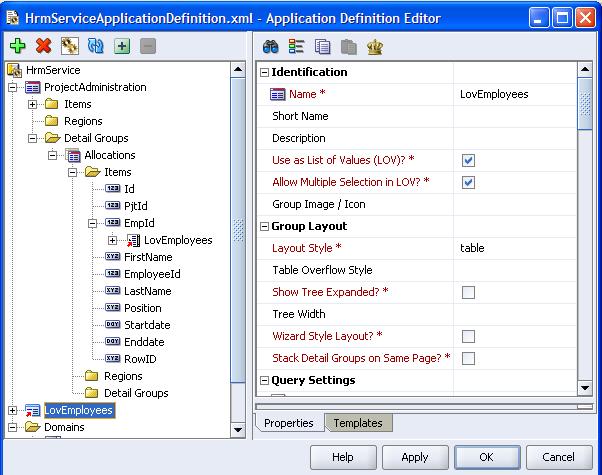Image resolution: width=602 pixels, height=475 pixels.
Task: Click the green plus add icon
Action: pos(17,46)
